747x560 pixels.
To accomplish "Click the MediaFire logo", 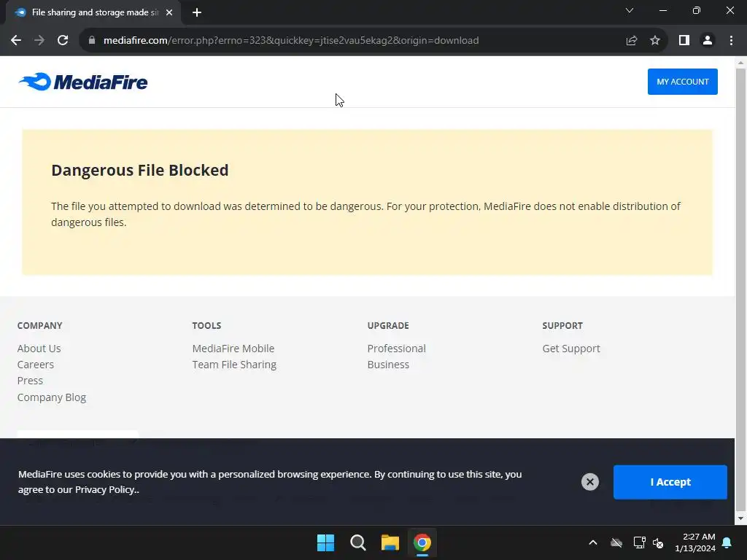I will click(x=83, y=82).
